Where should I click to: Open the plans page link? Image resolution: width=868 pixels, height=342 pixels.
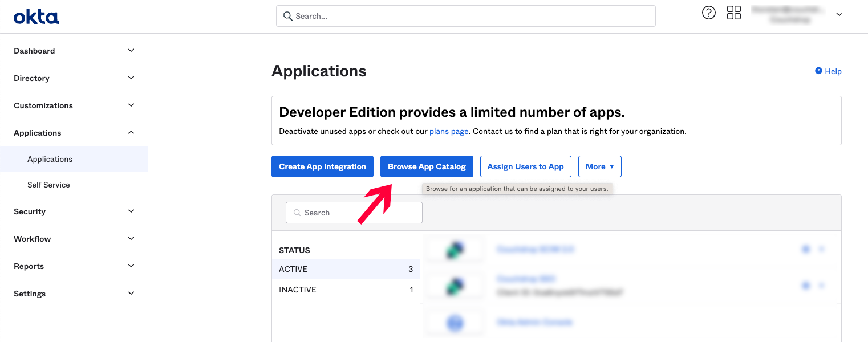point(449,131)
